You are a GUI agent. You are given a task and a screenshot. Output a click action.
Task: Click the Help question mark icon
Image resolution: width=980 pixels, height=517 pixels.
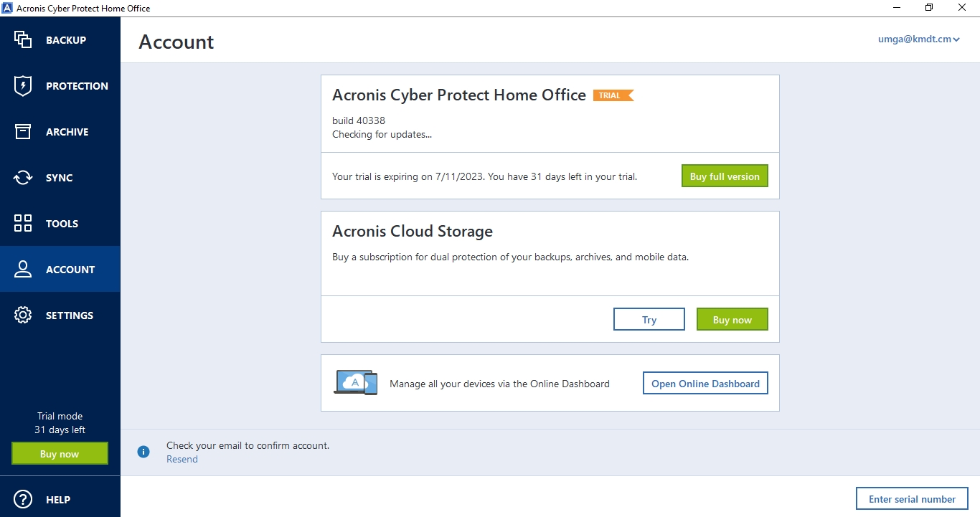point(23,500)
